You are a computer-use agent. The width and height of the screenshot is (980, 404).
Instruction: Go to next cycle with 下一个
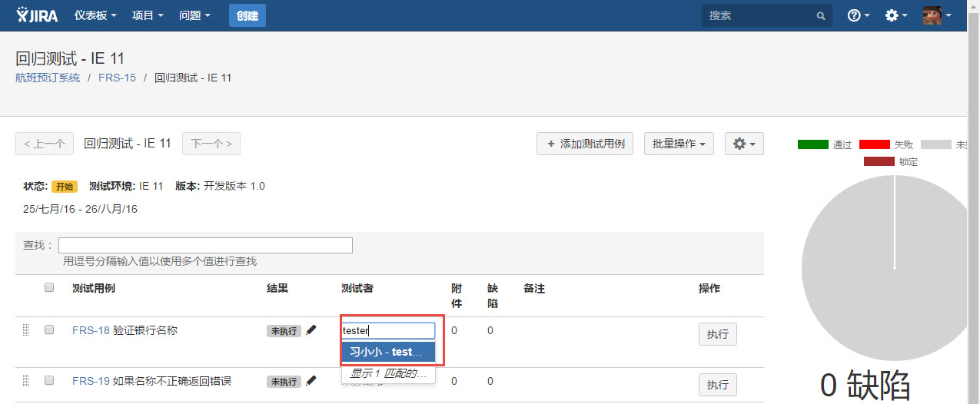(x=211, y=144)
